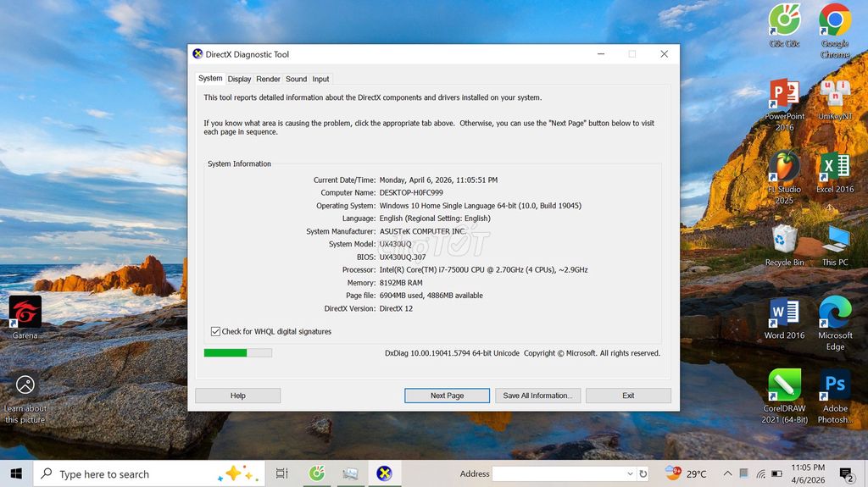Click the battery tray icon
868x487 pixels.
777,473
